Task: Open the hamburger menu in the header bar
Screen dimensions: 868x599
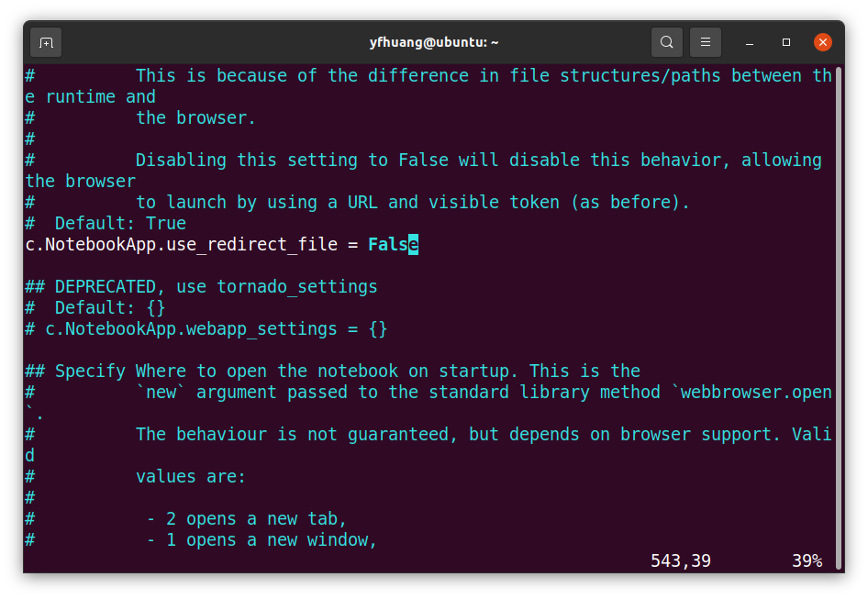Action: pyautogui.click(x=703, y=41)
